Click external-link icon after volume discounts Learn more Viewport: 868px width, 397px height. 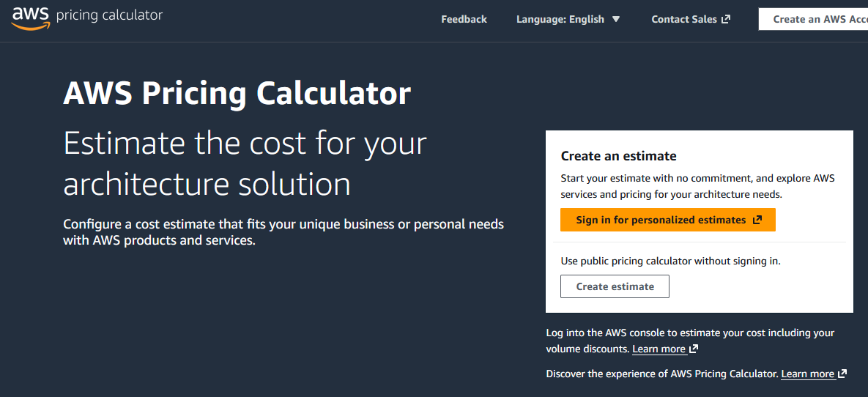coord(694,349)
